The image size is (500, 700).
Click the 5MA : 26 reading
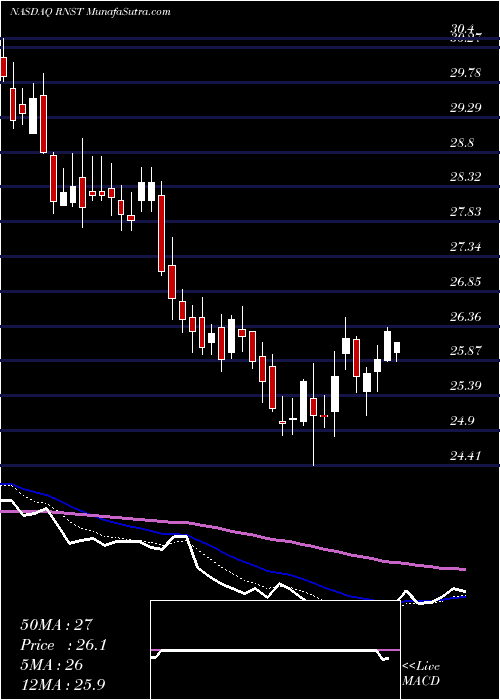click(x=52, y=665)
